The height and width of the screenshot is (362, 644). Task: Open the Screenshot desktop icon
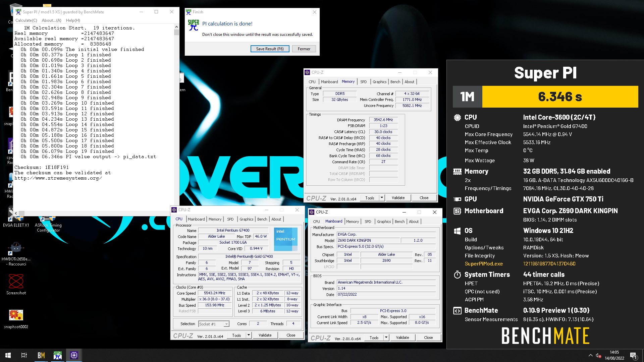[16, 284]
